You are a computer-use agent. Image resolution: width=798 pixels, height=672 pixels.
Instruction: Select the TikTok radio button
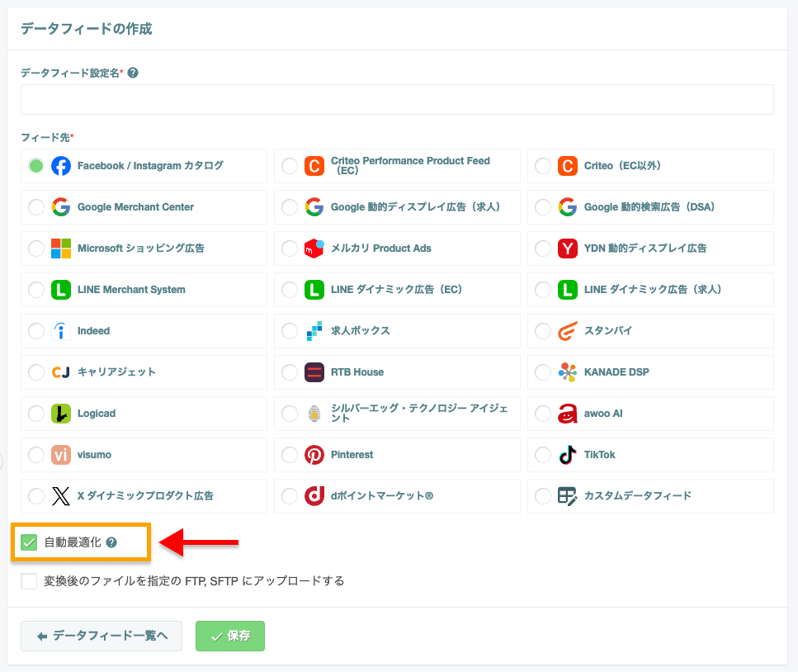pos(543,455)
